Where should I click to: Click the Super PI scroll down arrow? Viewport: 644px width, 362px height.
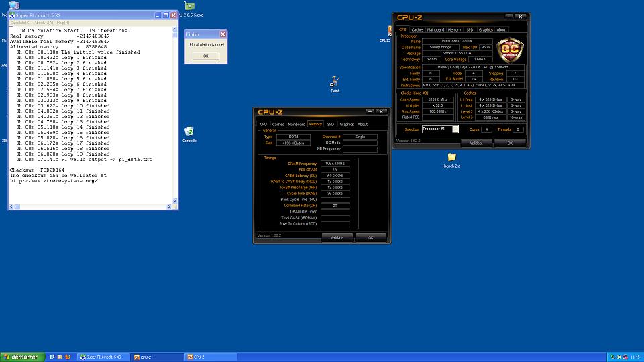175,201
